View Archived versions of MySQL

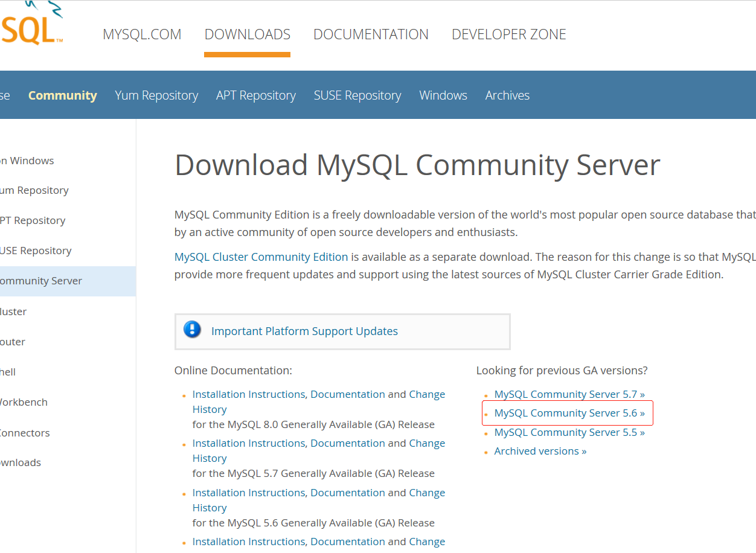[x=540, y=450]
